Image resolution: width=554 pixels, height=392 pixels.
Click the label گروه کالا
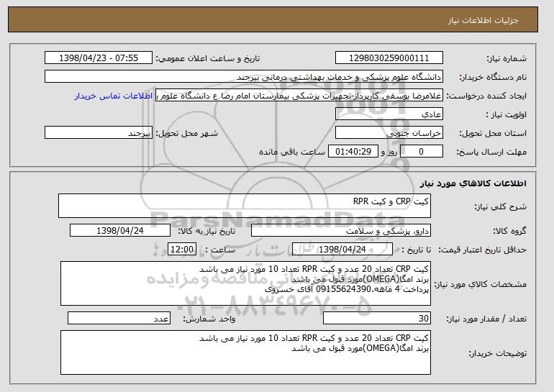coord(510,232)
